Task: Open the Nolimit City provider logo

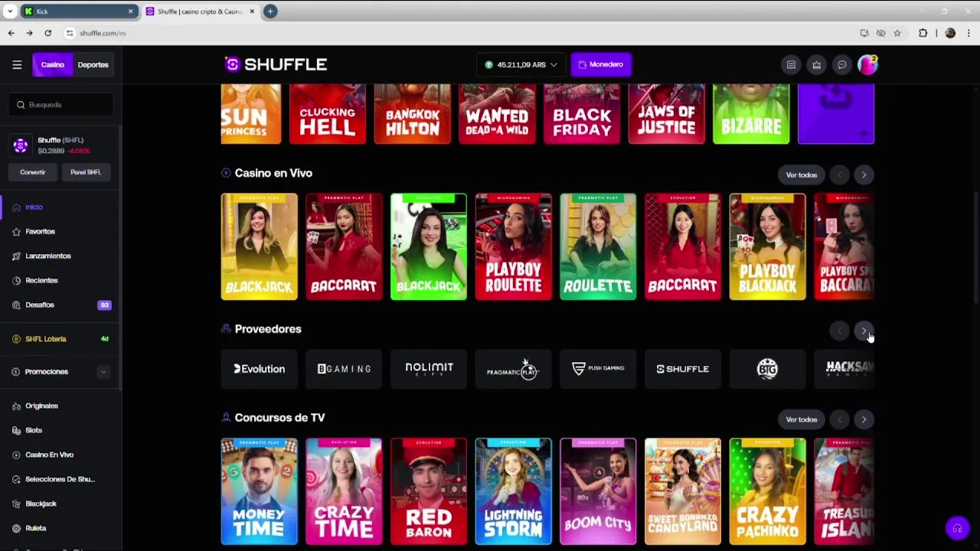Action: [429, 369]
